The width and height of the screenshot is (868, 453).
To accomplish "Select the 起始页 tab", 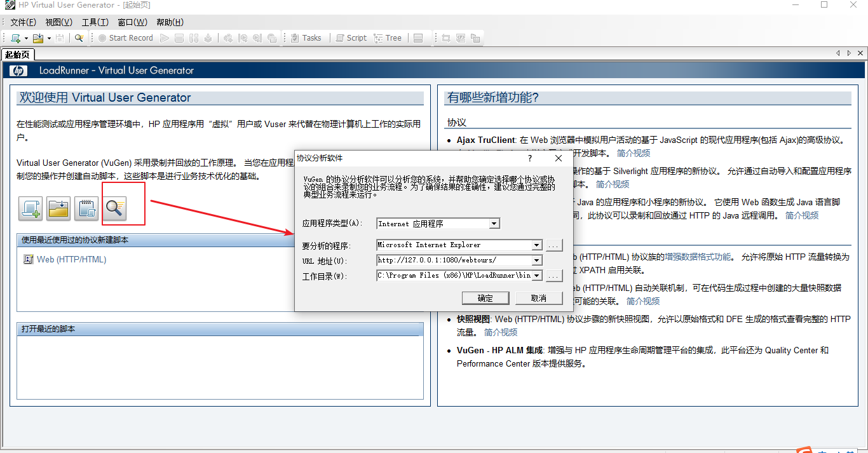I will (x=17, y=55).
